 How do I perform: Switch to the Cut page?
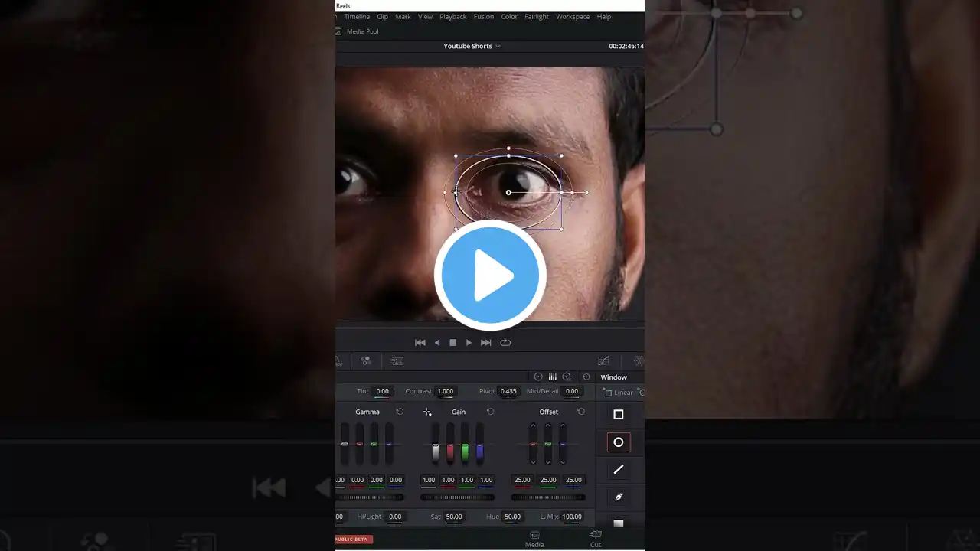(596, 540)
